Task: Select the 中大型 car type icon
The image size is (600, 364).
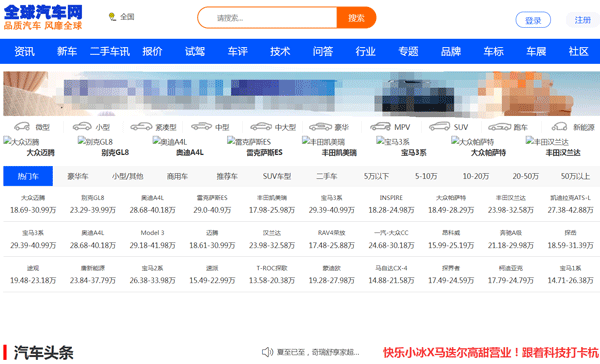Action: pos(273,127)
